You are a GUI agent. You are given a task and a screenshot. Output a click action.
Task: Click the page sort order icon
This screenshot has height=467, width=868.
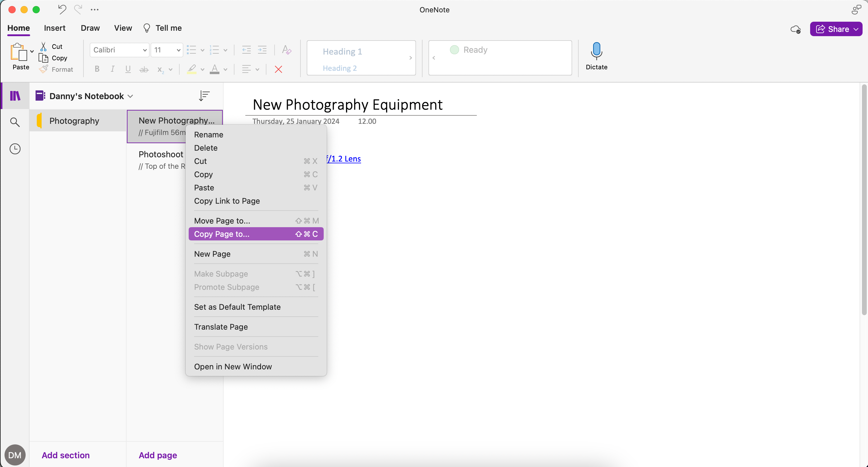[x=204, y=96]
